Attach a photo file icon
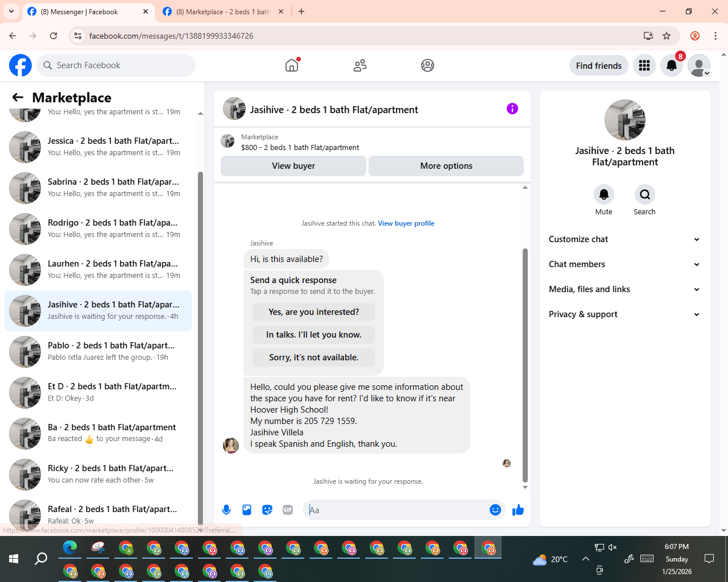This screenshot has width=728, height=582. point(247,510)
